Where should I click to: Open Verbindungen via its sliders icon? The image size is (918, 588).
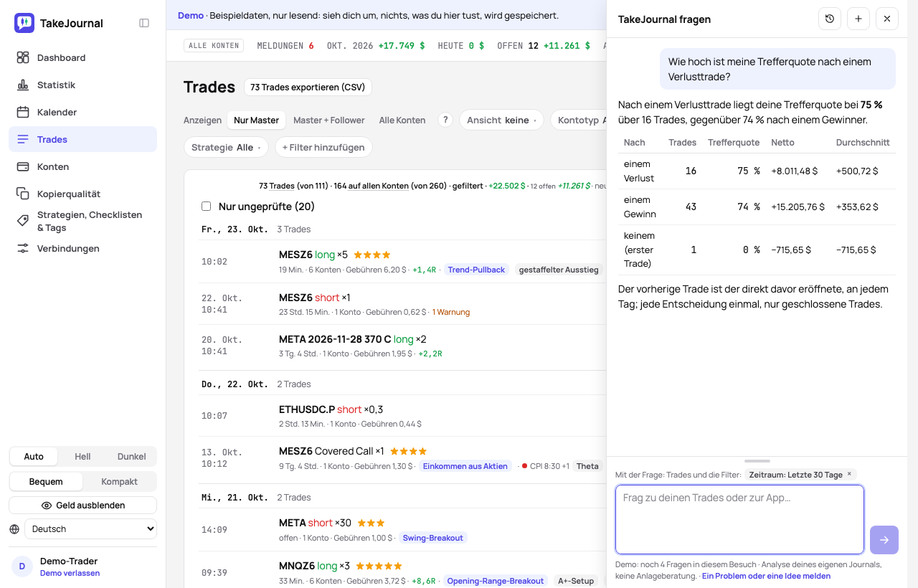click(x=23, y=248)
